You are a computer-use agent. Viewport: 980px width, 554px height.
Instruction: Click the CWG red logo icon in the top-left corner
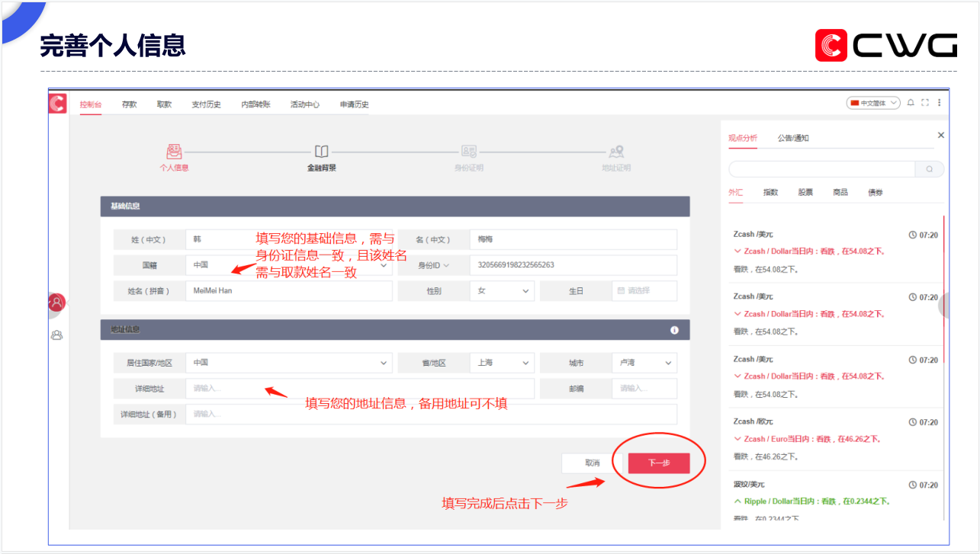tap(58, 104)
